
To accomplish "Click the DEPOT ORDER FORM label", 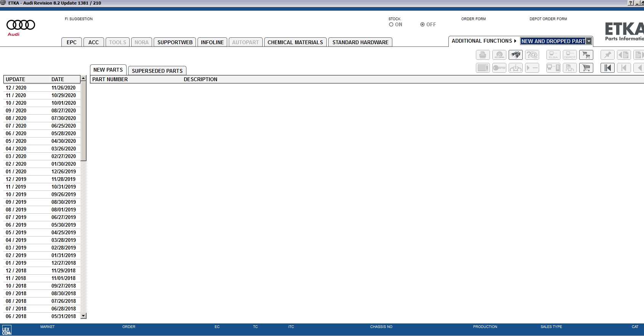I will [548, 19].
